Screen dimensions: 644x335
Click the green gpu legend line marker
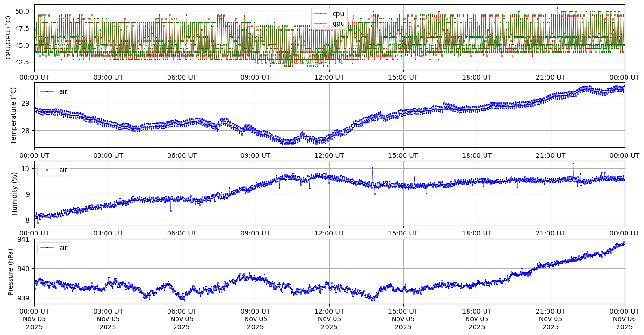(321, 23)
